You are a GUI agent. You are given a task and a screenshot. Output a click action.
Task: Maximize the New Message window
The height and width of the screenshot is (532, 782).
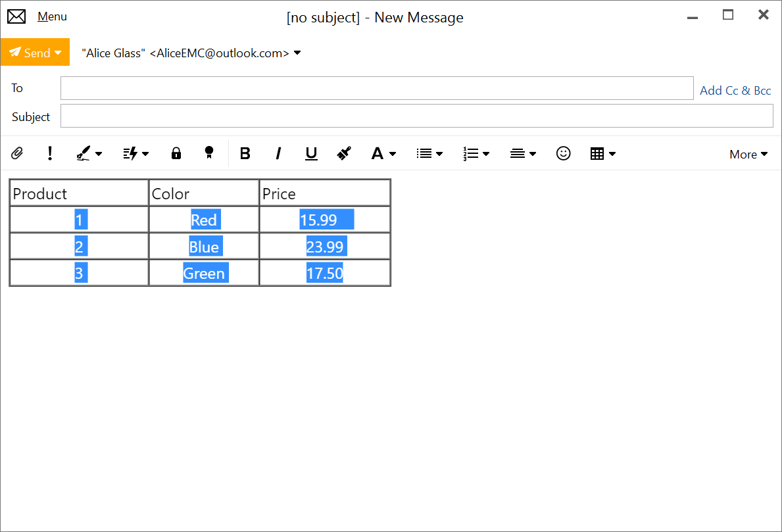pyautogui.click(x=728, y=15)
